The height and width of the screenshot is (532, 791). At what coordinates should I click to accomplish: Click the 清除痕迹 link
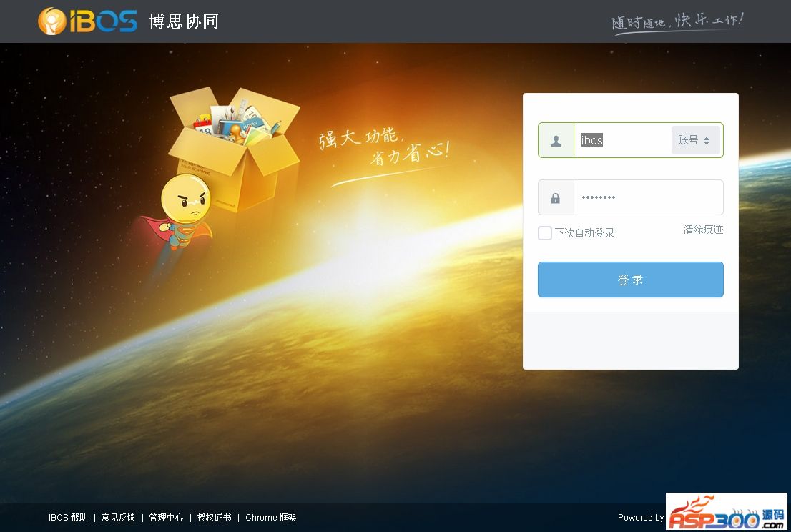coord(703,230)
